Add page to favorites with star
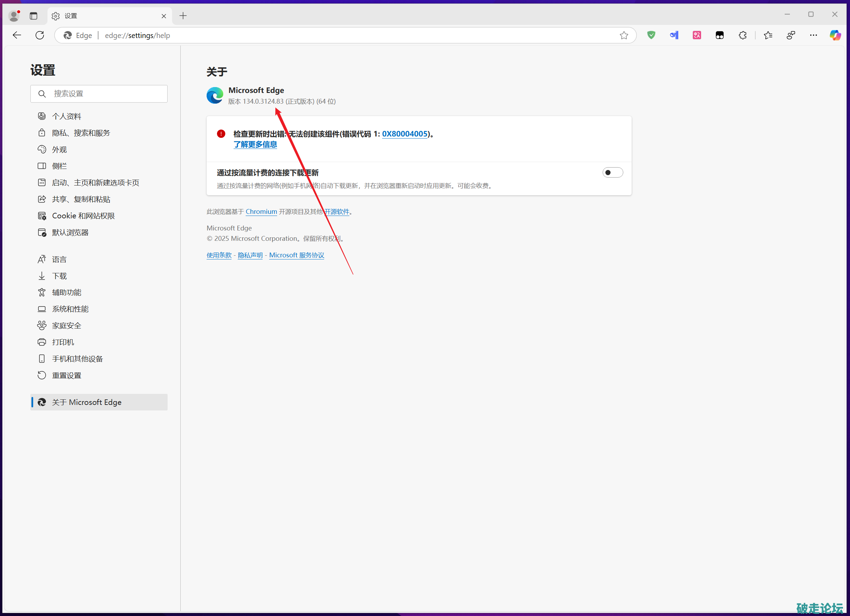Viewport: 850px width, 616px height. [x=624, y=35]
